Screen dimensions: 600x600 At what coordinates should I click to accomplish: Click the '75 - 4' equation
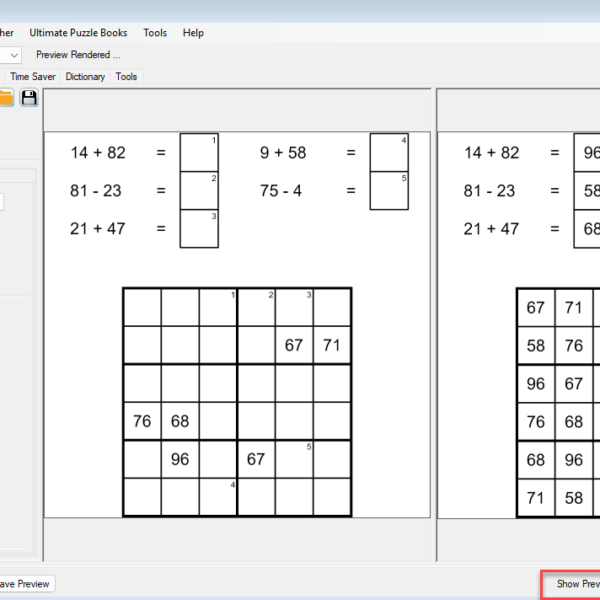pyautogui.click(x=281, y=191)
